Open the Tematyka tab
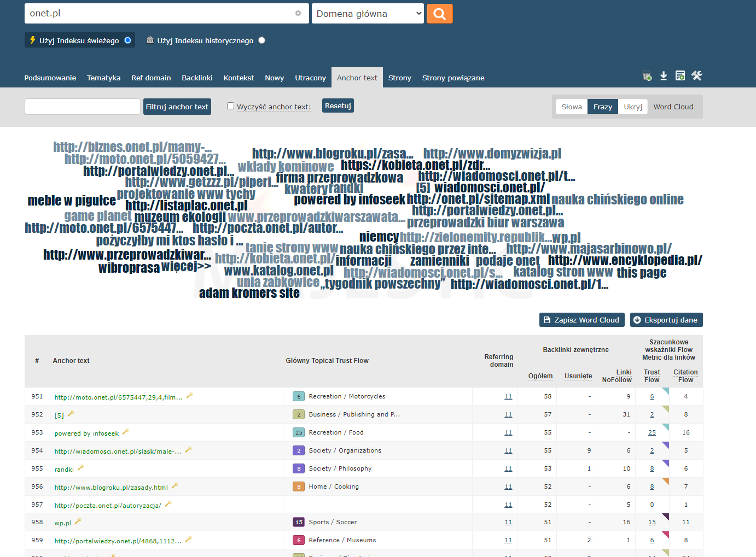Viewport: 756px width, 557px height. click(104, 78)
